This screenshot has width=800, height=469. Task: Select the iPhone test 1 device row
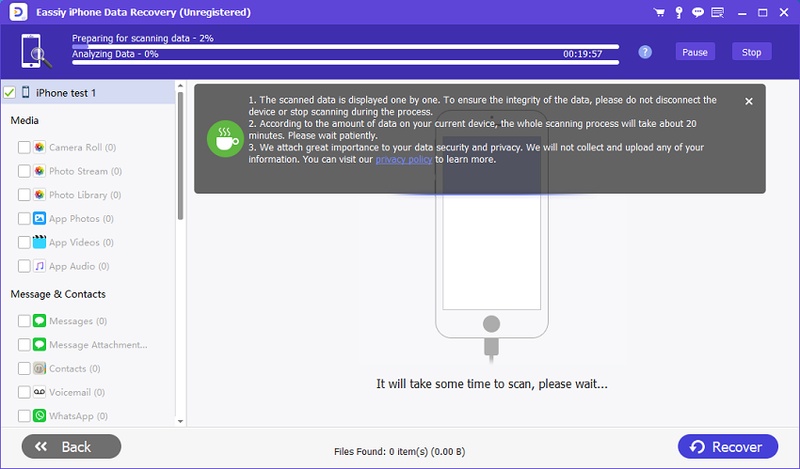click(88, 92)
